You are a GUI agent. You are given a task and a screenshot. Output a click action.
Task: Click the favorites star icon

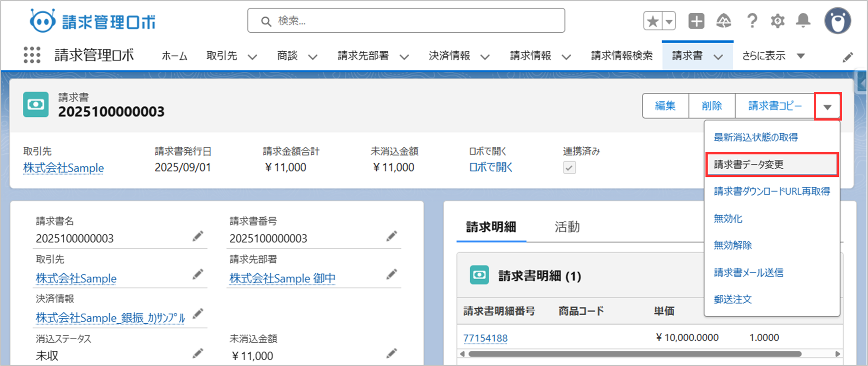click(653, 21)
